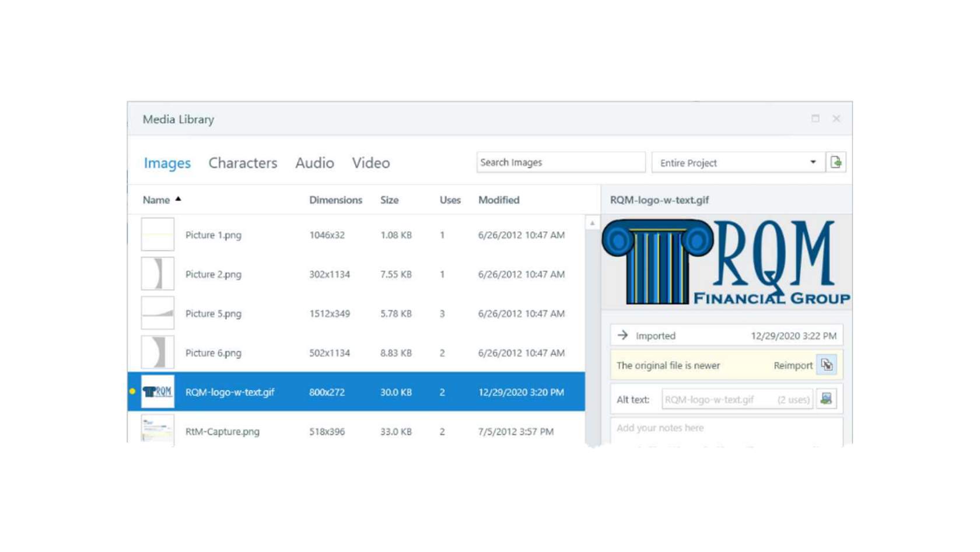
Task: Click the 'The original file is newer' message
Action: [x=668, y=365]
